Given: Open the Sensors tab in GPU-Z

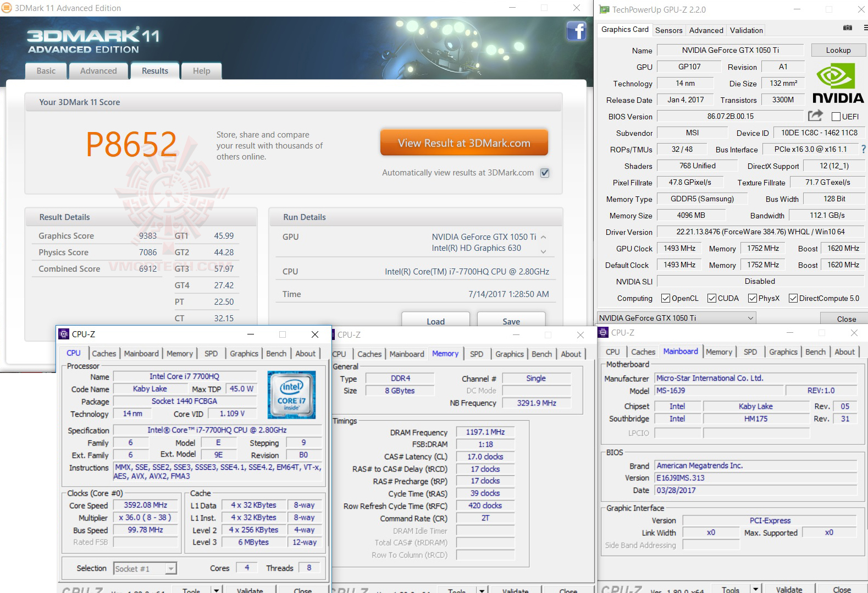Looking at the screenshot, I should pos(669,30).
